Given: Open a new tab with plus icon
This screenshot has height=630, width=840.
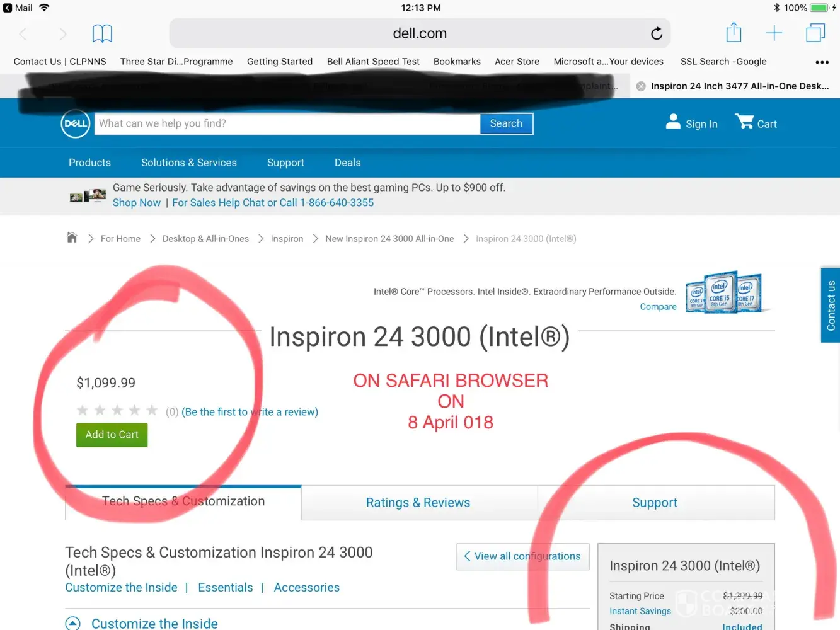Looking at the screenshot, I should coord(774,33).
